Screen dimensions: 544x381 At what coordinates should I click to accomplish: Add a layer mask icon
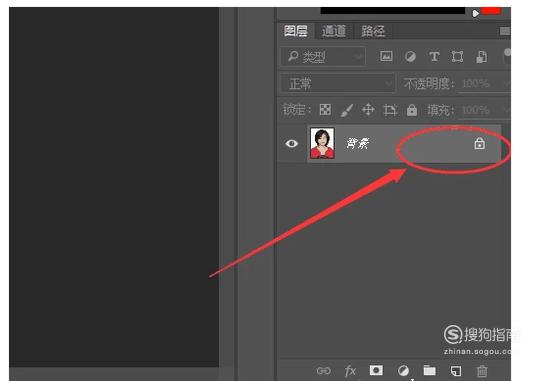(x=376, y=370)
